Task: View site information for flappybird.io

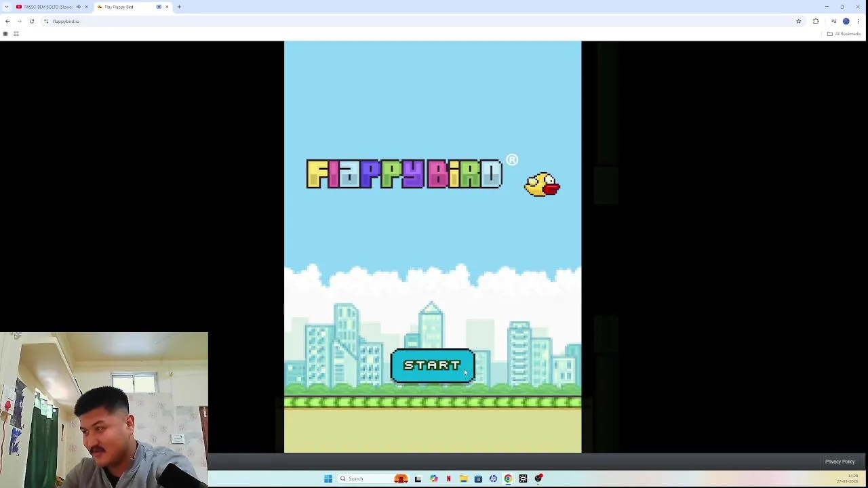Action: pos(46,21)
